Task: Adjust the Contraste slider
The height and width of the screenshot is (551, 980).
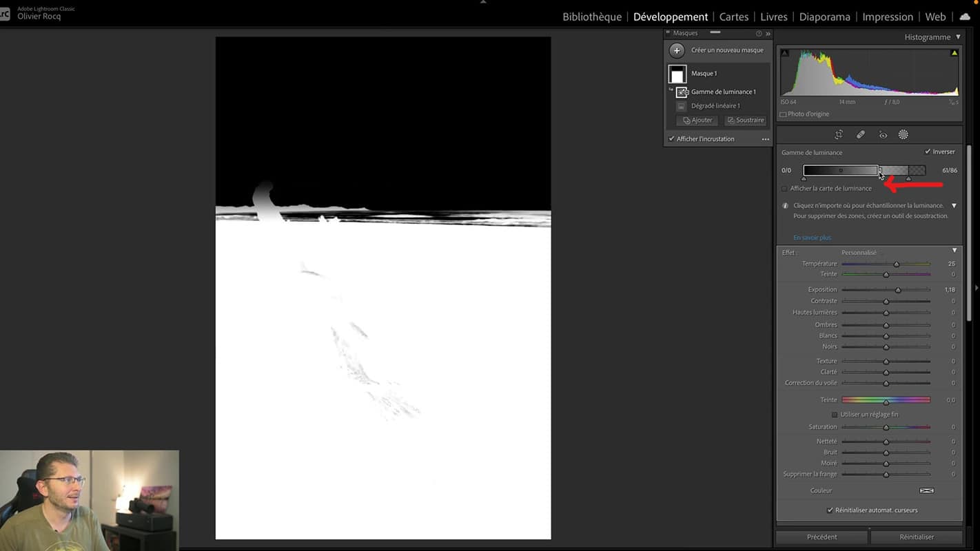Action: [886, 301]
